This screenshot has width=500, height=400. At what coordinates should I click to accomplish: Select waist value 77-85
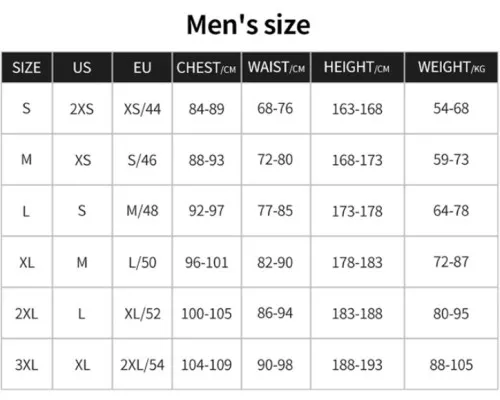coord(275,211)
